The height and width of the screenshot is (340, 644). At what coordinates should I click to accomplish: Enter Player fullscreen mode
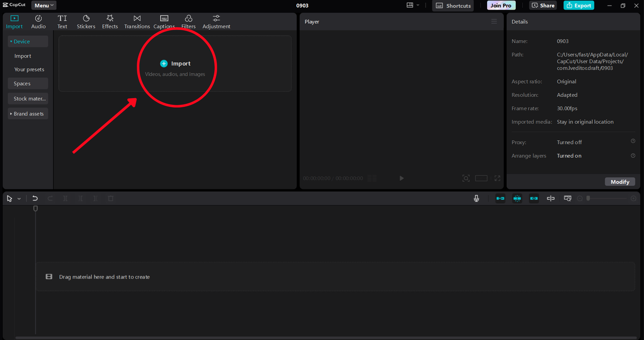(x=497, y=178)
